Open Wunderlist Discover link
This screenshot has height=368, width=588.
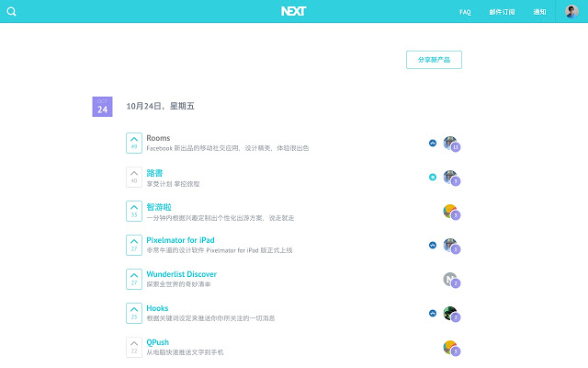point(182,274)
